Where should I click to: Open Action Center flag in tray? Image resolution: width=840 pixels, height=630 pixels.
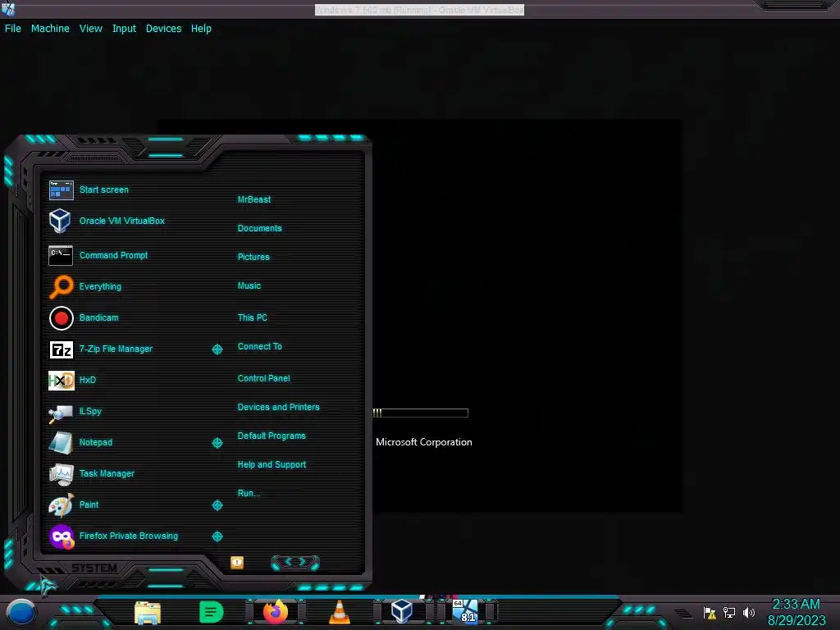point(710,613)
